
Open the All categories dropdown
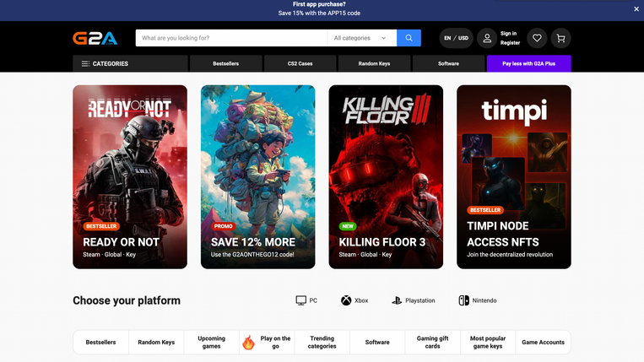362,38
